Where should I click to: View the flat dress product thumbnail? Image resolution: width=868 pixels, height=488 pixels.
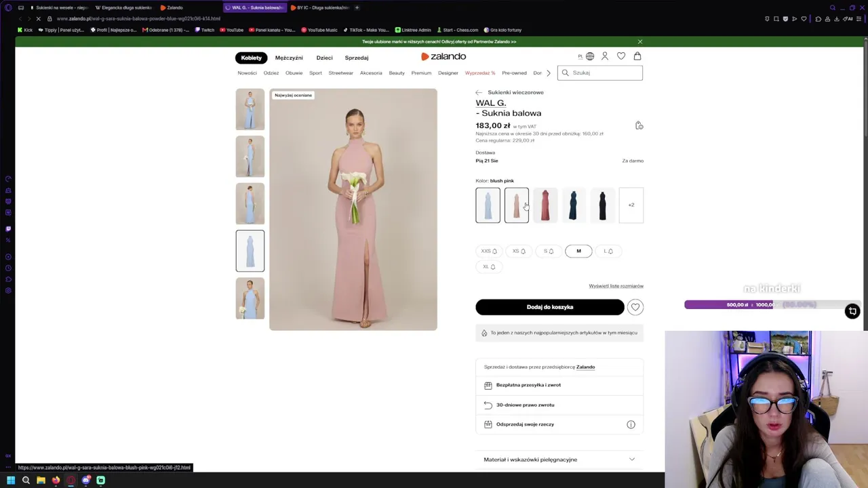[250, 251]
